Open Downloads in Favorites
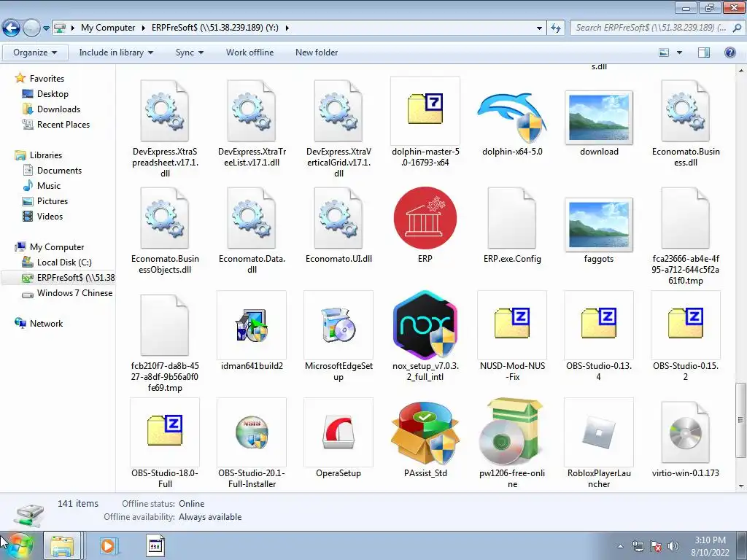747x560 pixels. [x=52, y=109]
